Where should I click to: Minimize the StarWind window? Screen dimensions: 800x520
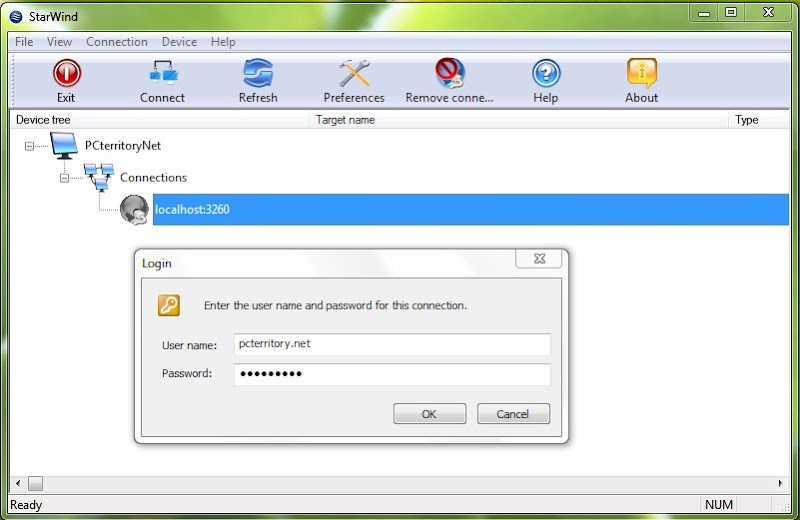704,13
